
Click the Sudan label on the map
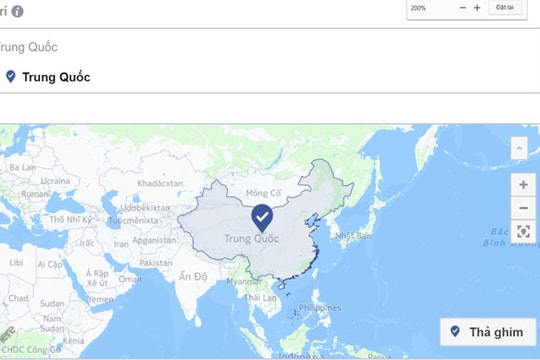(x=52, y=304)
